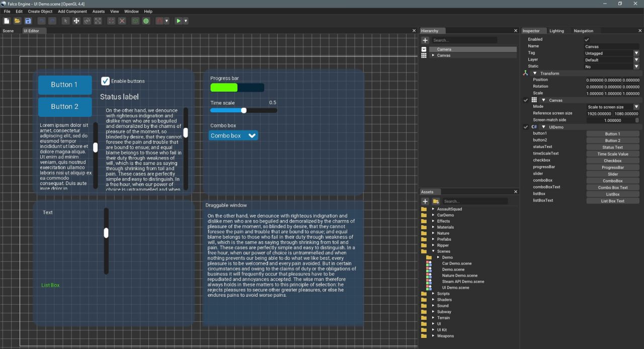
Task: Click the plus icon in Hierarchy panel
Action: [425, 40]
